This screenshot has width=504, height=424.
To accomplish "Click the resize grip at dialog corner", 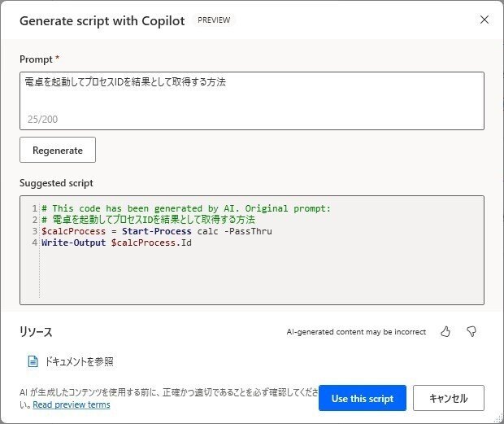I will pos(498,418).
